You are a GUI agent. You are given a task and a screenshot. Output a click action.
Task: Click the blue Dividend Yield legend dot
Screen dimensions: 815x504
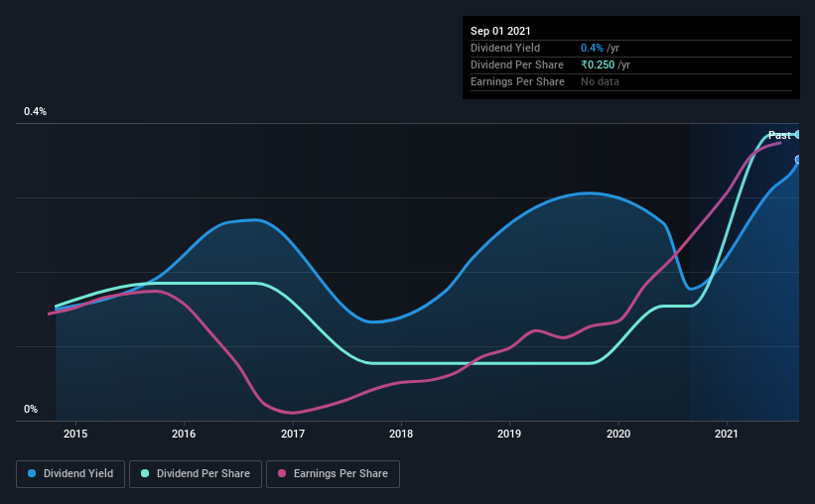(x=32, y=473)
